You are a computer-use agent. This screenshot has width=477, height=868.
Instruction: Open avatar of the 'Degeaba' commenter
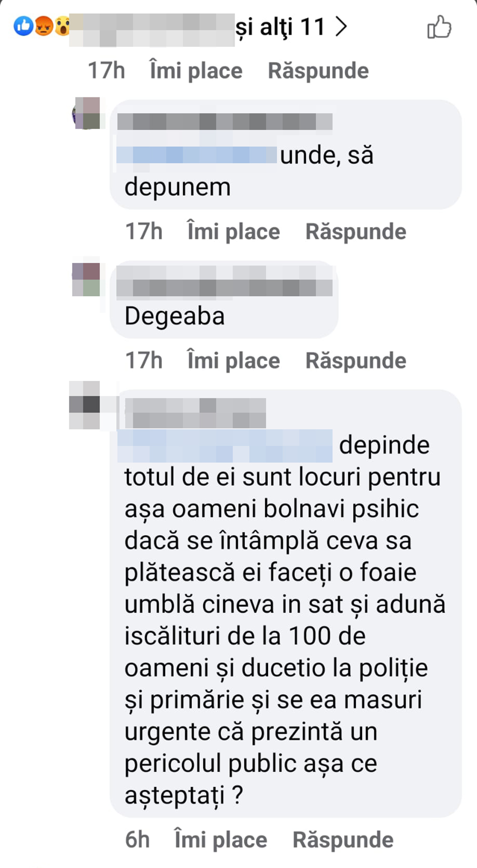coord(86,279)
